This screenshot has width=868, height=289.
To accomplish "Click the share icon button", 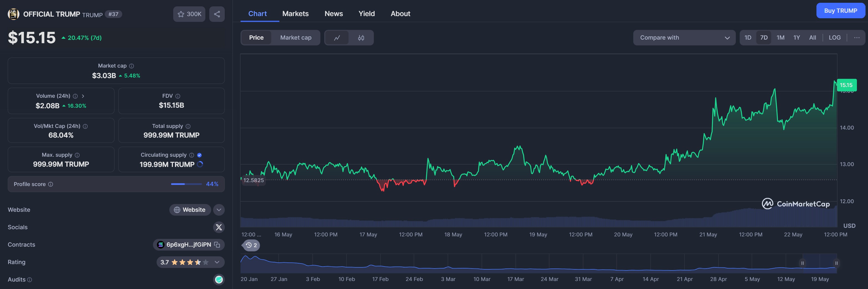I will pos(217,14).
